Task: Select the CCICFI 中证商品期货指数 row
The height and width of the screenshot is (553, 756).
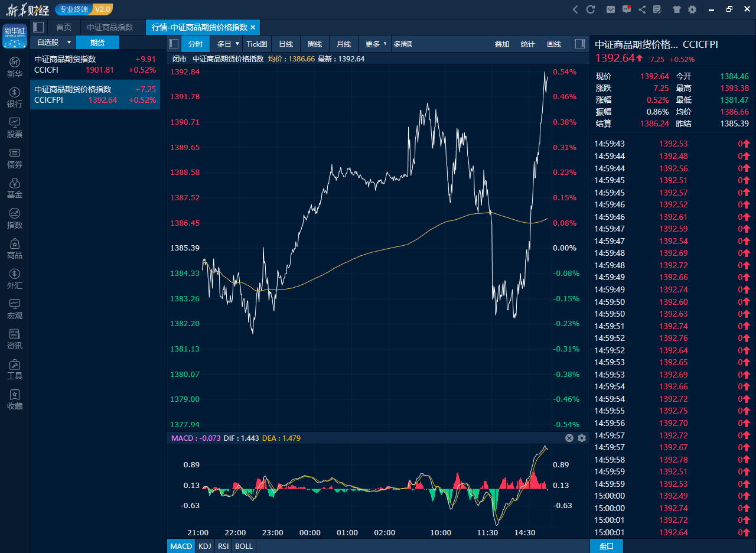Action: click(95, 64)
